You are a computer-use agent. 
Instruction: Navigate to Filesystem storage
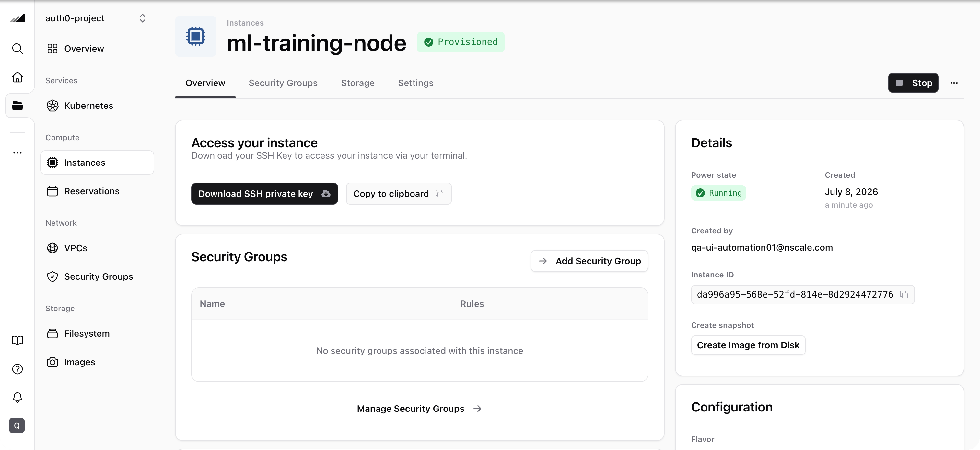click(97, 334)
